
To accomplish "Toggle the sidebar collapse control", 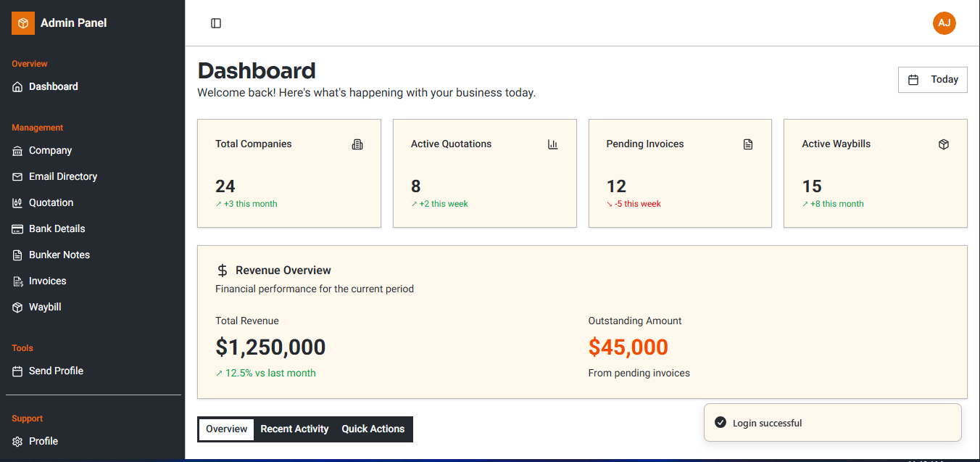I will coord(215,23).
